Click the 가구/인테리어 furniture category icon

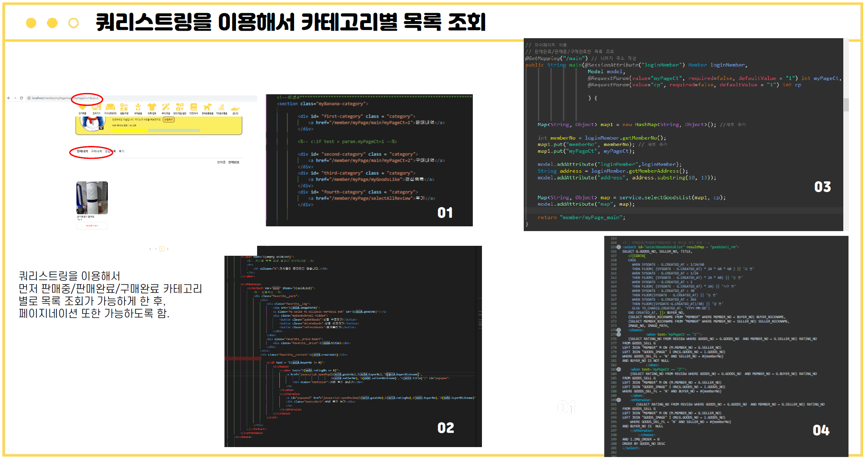click(x=111, y=107)
